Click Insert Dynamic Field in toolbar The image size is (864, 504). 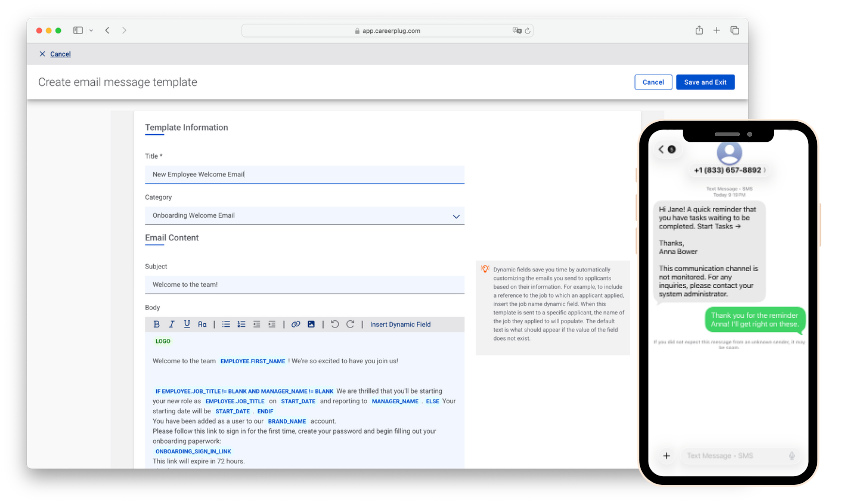pos(401,324)
